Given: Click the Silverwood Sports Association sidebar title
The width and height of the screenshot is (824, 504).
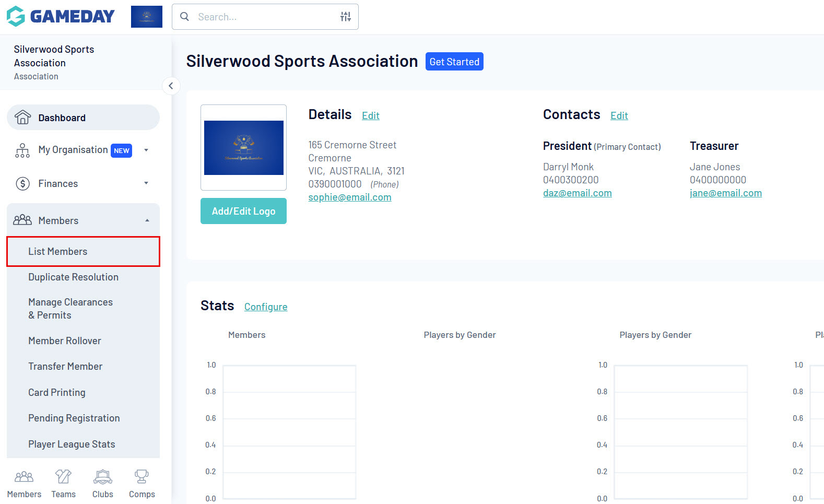Looking at the screenshot, I should click(54, 56).
